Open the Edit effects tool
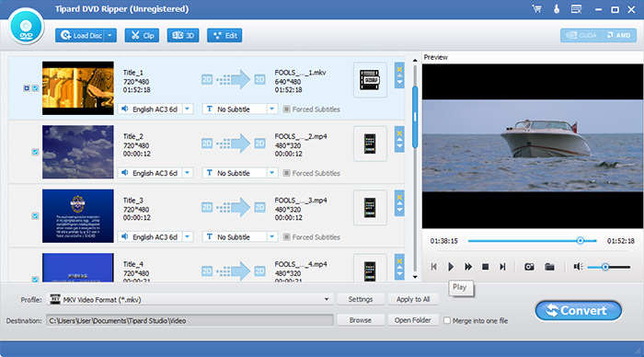Image resolution: width=644 pixels, height=357 pixels. pos(224,35)
